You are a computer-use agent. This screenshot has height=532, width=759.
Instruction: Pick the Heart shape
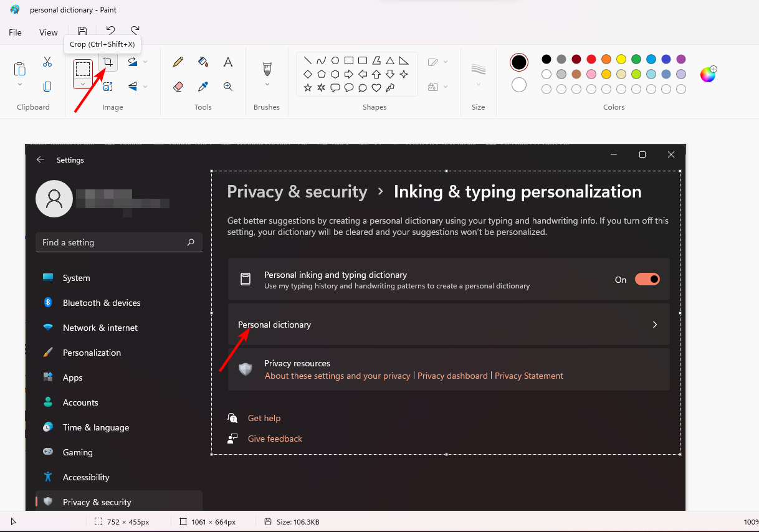click(x=376, y=88)
